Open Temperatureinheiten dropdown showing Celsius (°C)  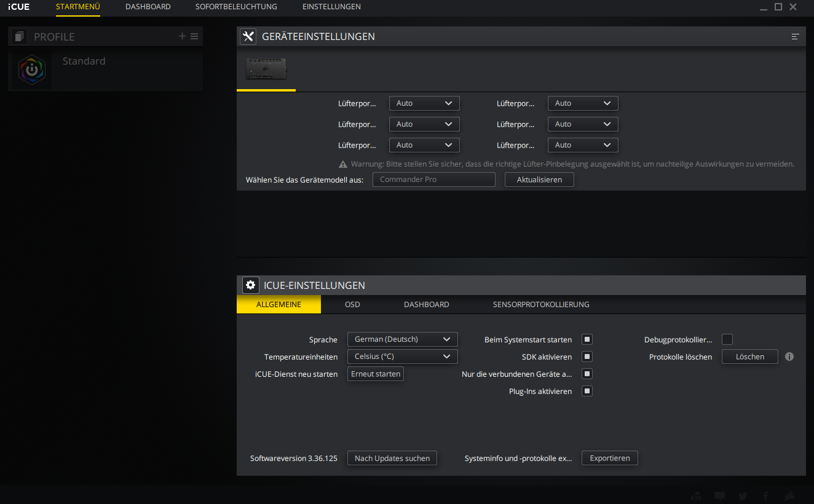tap(403, 356)
